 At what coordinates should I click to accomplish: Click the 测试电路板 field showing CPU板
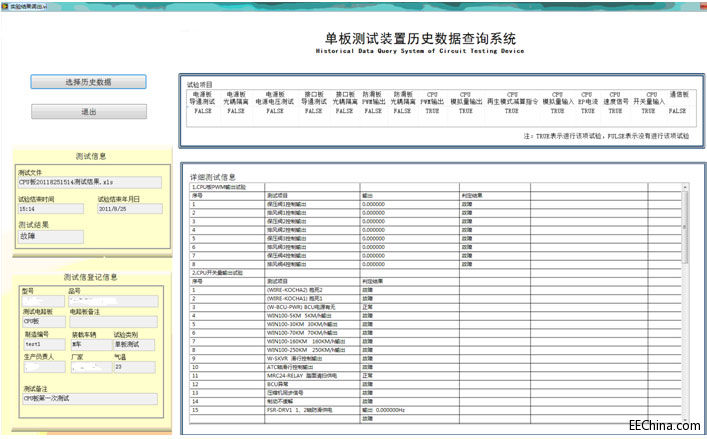click(44, 321)
